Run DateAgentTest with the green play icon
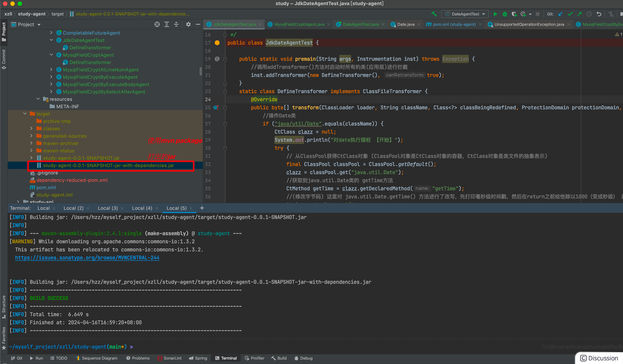This screenshot has width=623, height=364. point(495,14)
